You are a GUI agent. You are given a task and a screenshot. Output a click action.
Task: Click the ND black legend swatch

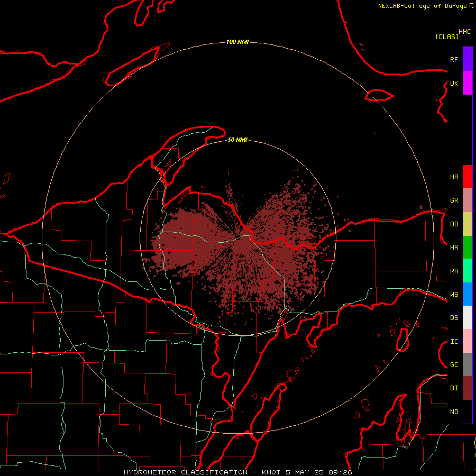[467, 411]
